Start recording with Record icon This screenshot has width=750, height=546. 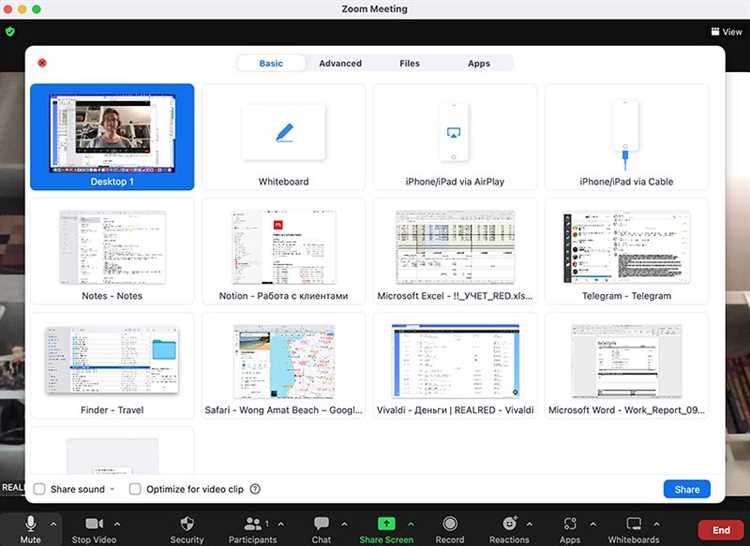(x=450, y=524)
